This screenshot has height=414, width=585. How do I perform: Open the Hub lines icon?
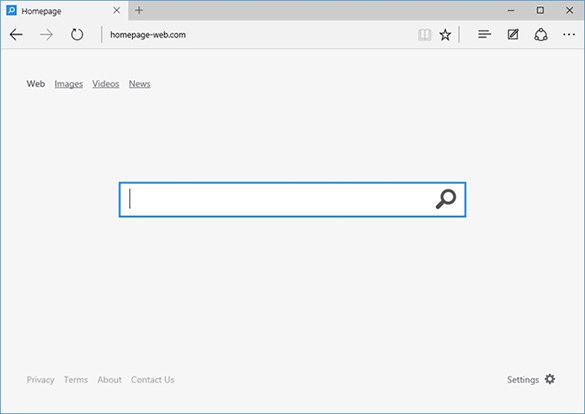pos(484,34)
